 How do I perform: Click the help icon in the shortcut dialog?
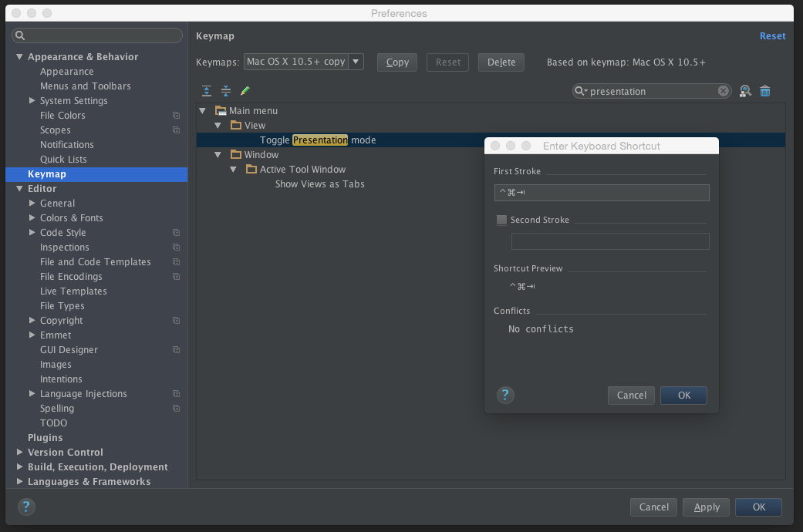[505, 396]
